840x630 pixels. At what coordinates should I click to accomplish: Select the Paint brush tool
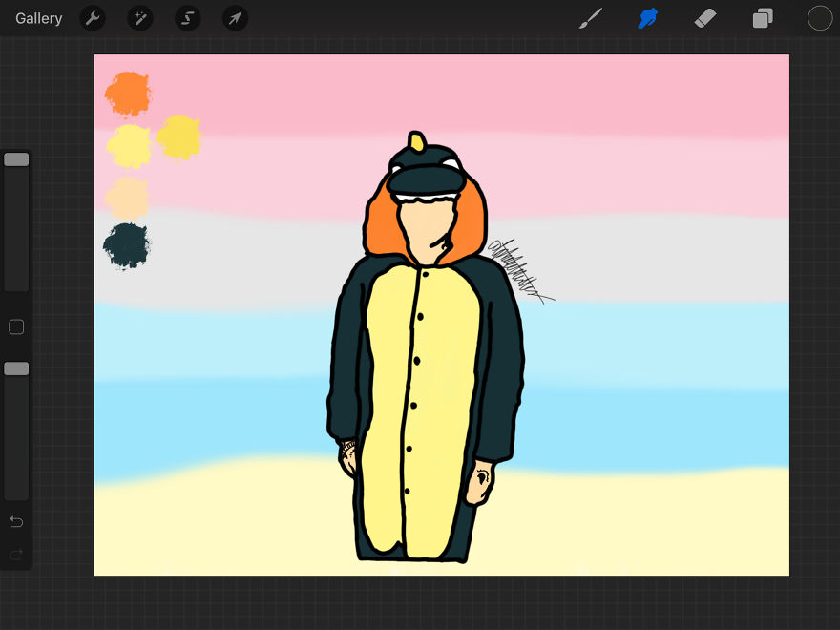[x=590, y=17]
